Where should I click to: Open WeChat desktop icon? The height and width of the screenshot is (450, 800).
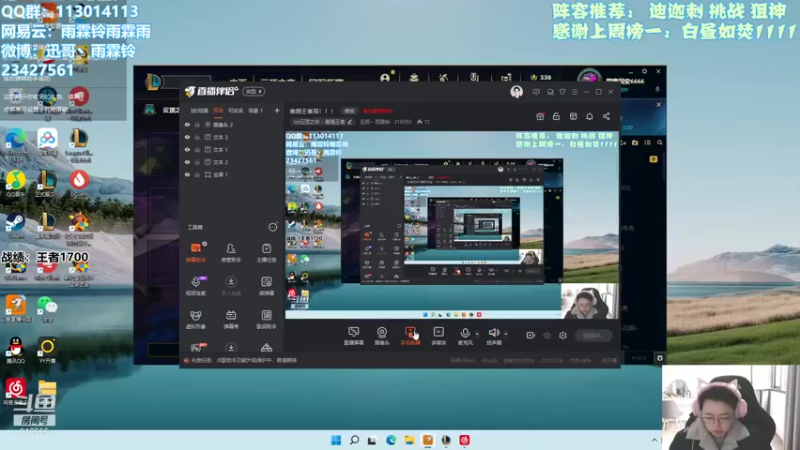(x=47, y=309)
